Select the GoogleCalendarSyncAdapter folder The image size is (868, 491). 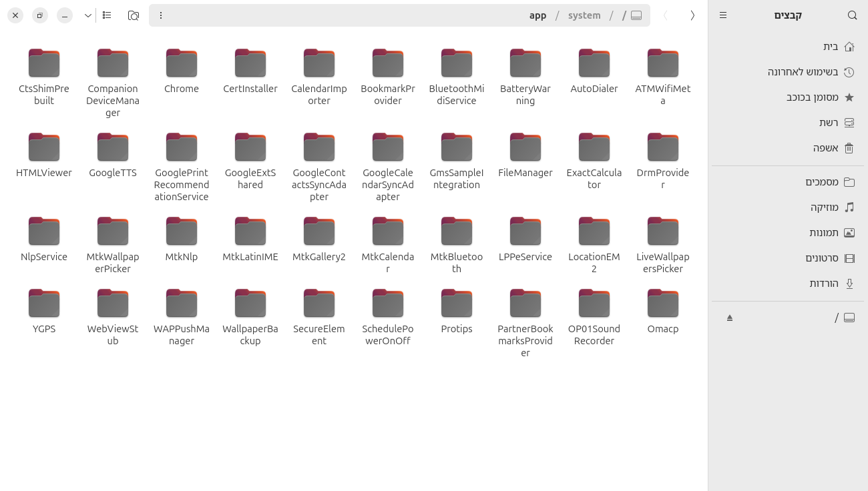tap(388, 167)
